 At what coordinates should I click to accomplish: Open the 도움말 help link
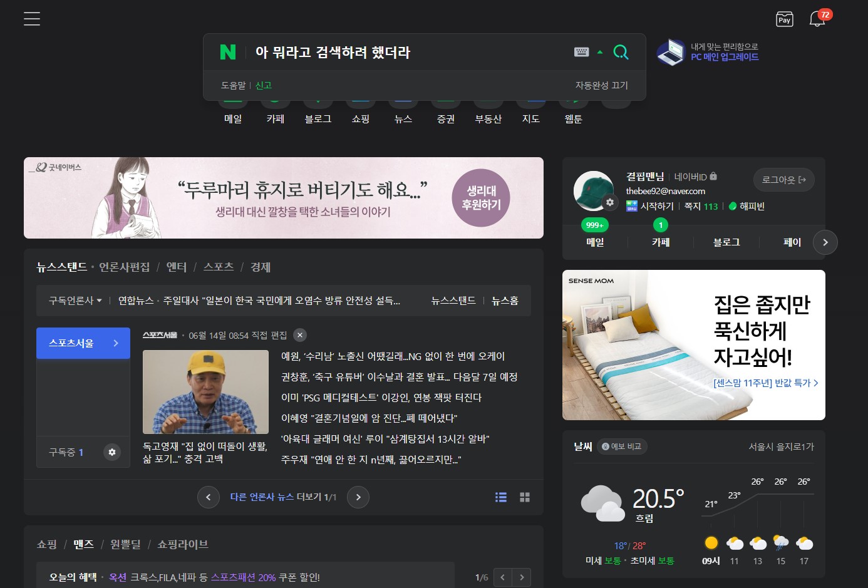233,85
